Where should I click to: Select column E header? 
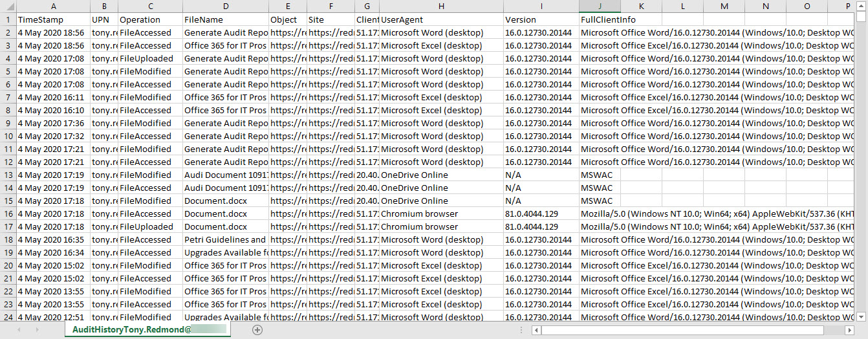[288, 6]
